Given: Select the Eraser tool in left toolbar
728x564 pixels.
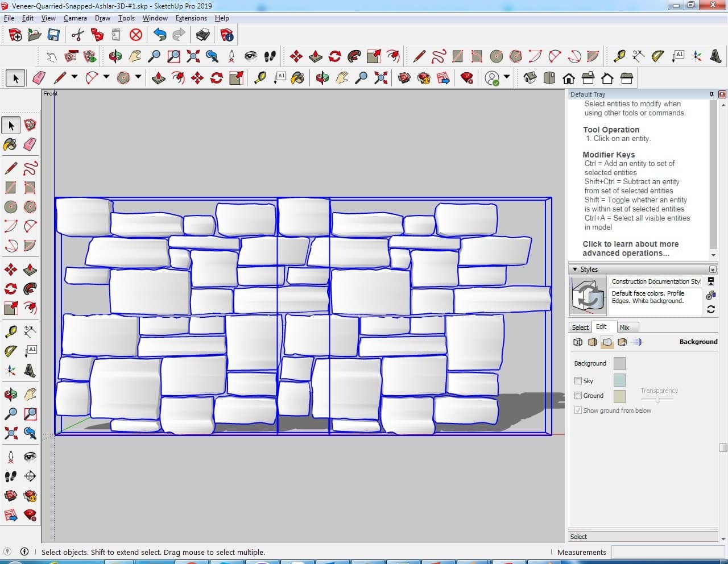Looking at the screenshot, I should 30,144.
